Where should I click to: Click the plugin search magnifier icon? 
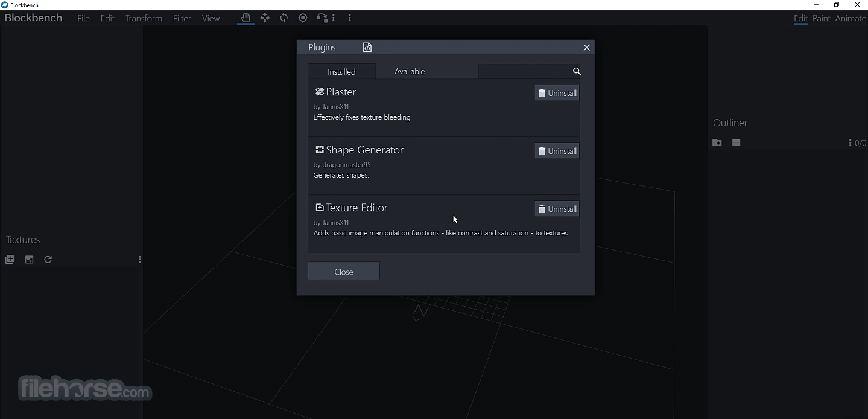[577, 71]
